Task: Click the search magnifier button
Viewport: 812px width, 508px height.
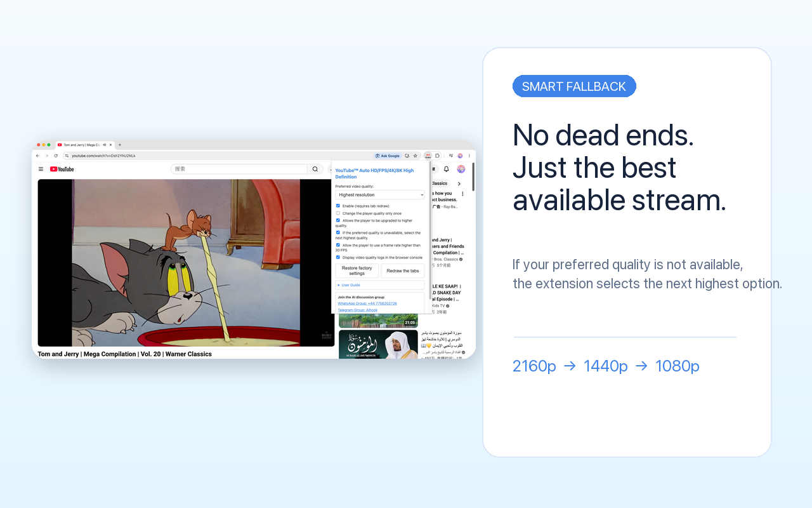Action: (x=315, y=169)
